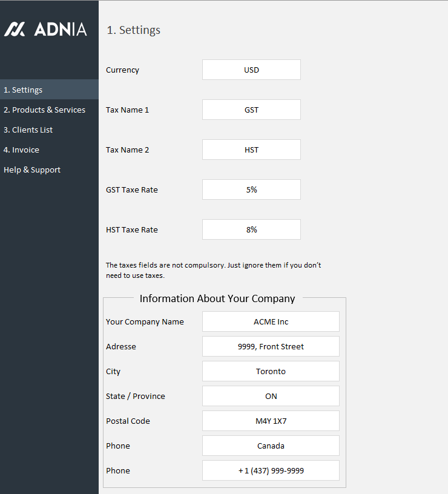
Task: Click the ADNIA logo icon
Action: tap(15, 29)
